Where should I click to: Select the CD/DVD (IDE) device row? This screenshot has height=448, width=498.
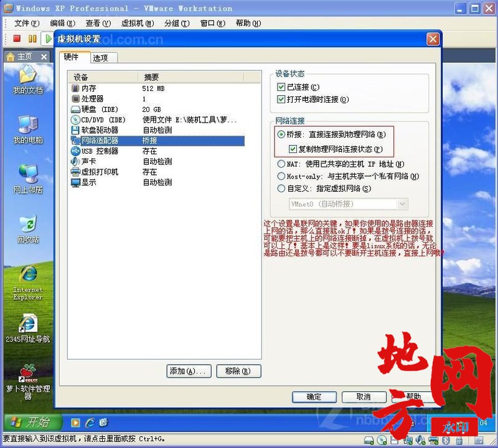[157, 119]
